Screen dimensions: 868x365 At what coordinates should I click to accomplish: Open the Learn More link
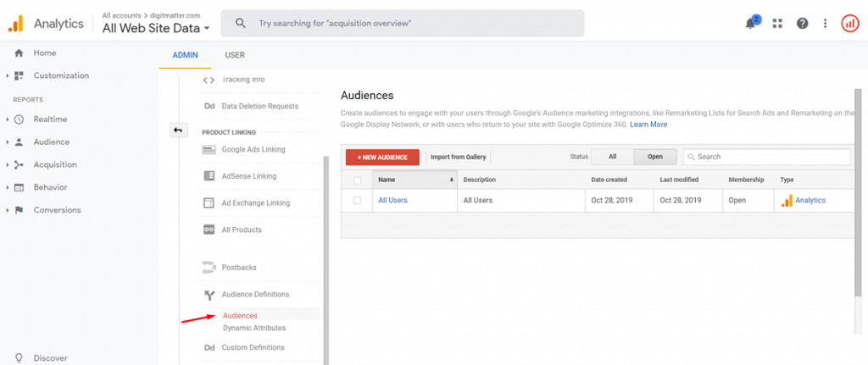pos(648,124)
